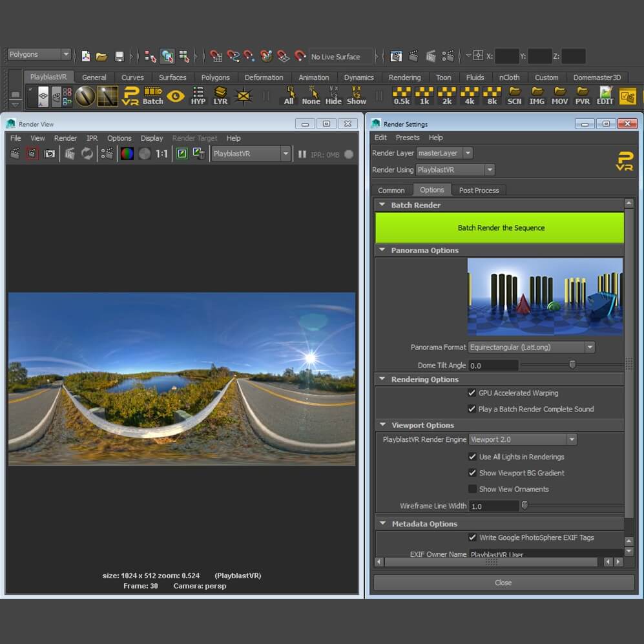Click the 1:1 real size icon

click(161, 154)
